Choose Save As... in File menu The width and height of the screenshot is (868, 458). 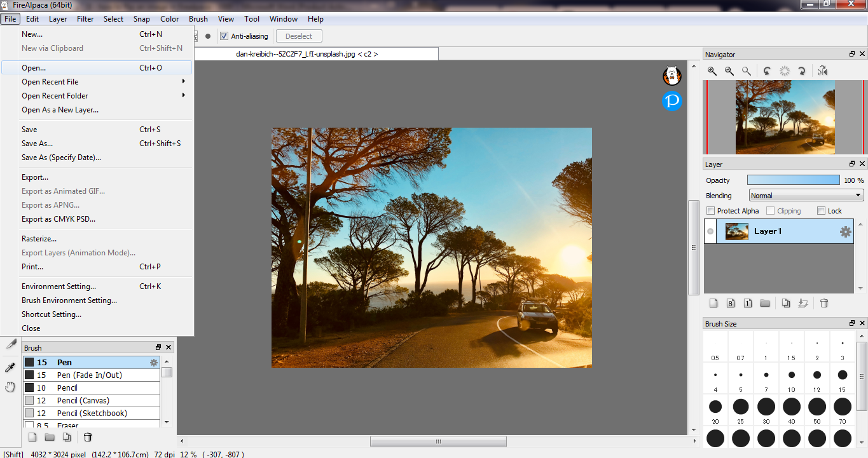pyautogui.click(x=97, y=144)
